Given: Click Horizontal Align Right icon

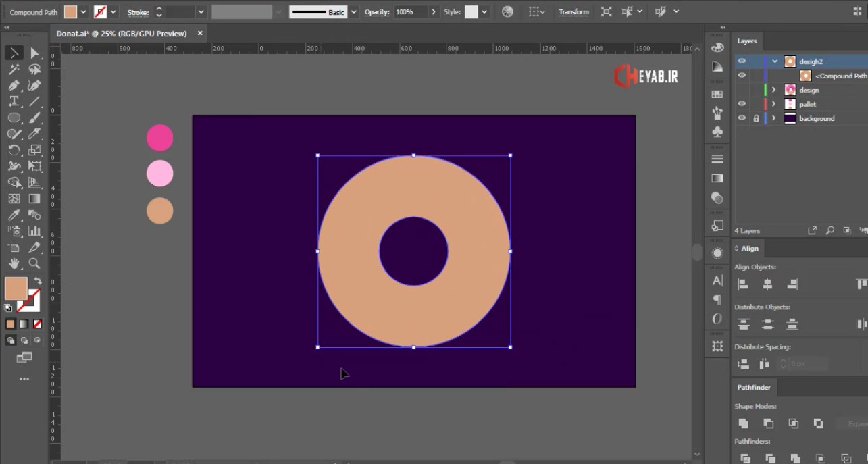Looking at the screenshot, I should (x=793, y=284).
